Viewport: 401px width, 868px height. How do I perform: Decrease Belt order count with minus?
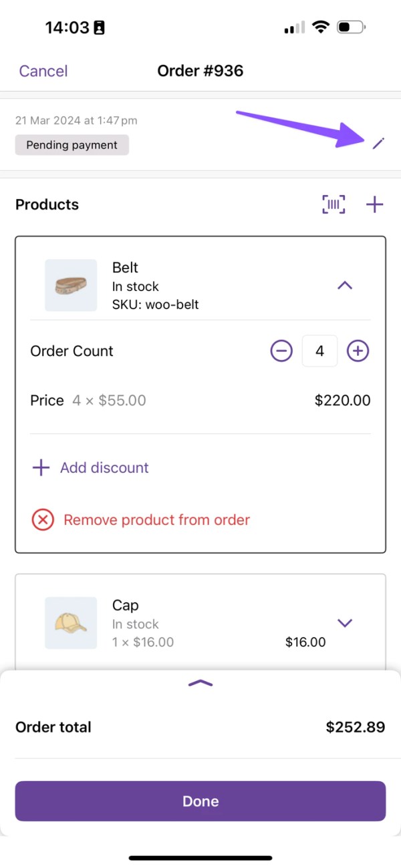tap(281, 351)
